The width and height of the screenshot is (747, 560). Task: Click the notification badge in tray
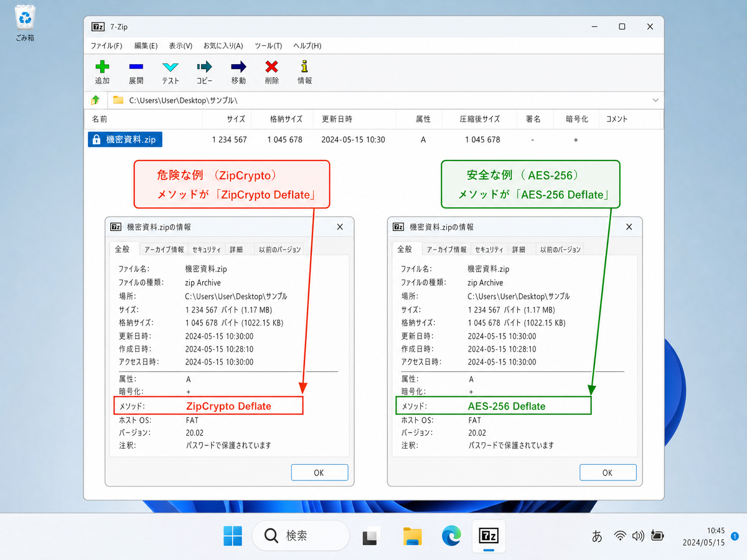[x=735, y=536]
